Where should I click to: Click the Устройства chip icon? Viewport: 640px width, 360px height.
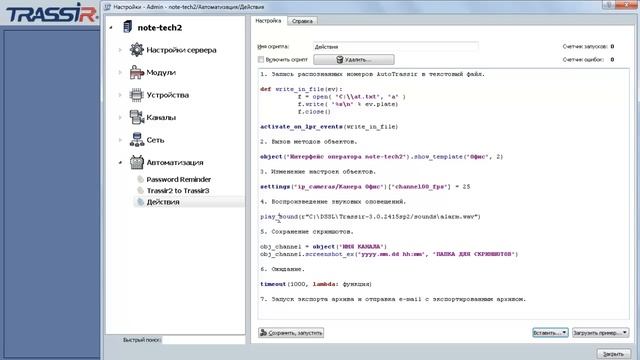[136, 95]
